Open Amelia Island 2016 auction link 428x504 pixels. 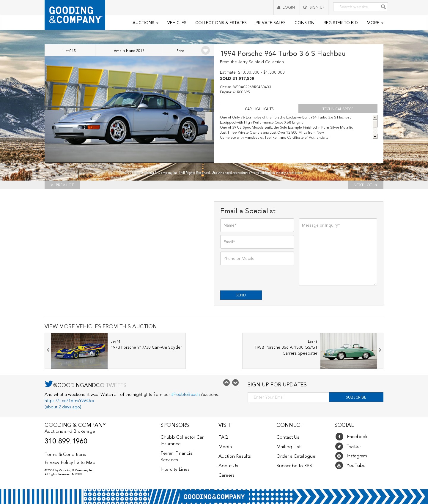pos(129,50)
